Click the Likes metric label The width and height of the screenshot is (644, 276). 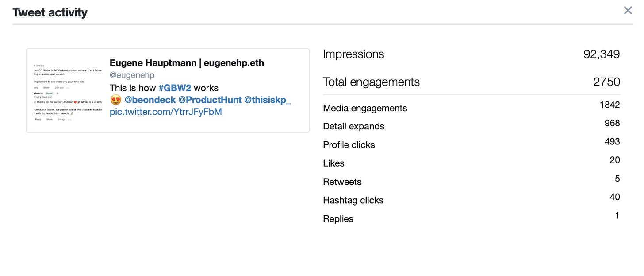[x=333, y=163]
